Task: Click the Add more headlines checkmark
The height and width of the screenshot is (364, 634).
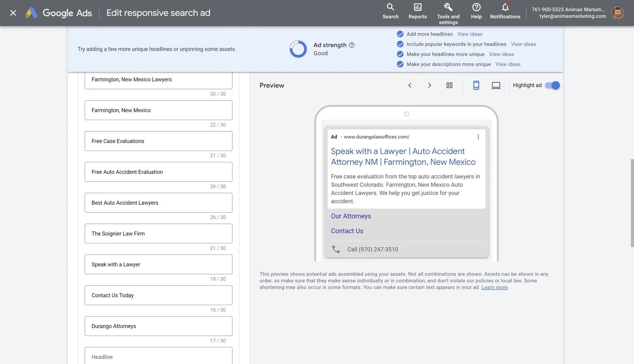Action: (400, 34)
